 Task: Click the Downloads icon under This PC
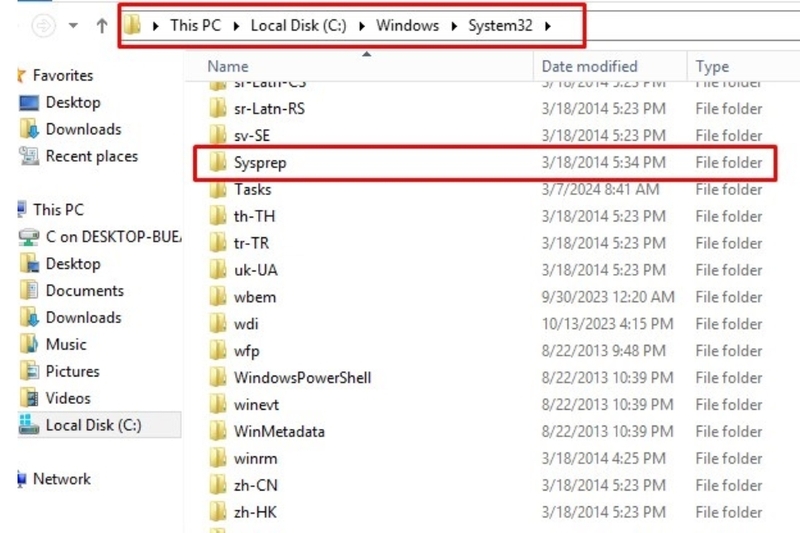(29, 317)
